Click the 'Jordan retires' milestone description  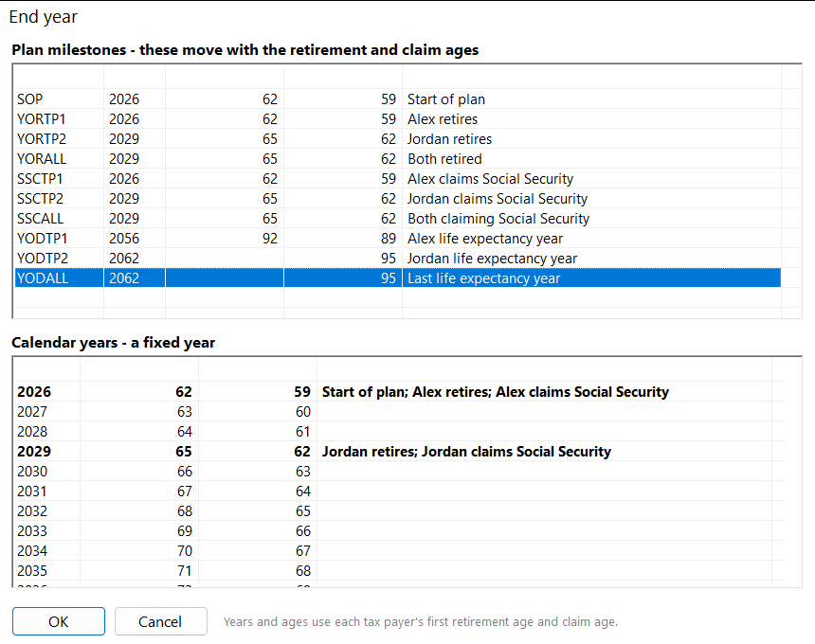point(449,138)
